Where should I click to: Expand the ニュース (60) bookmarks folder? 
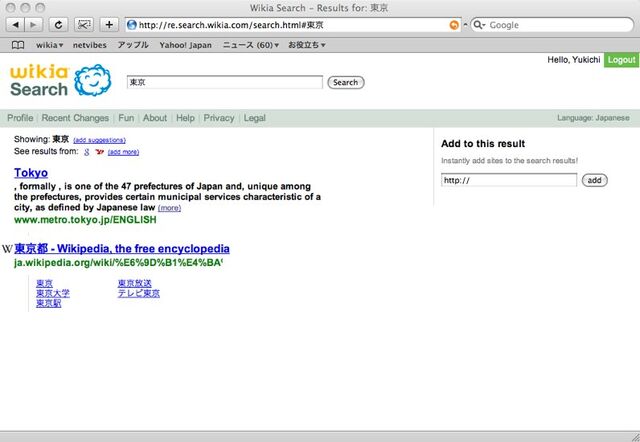coord(251,45)
